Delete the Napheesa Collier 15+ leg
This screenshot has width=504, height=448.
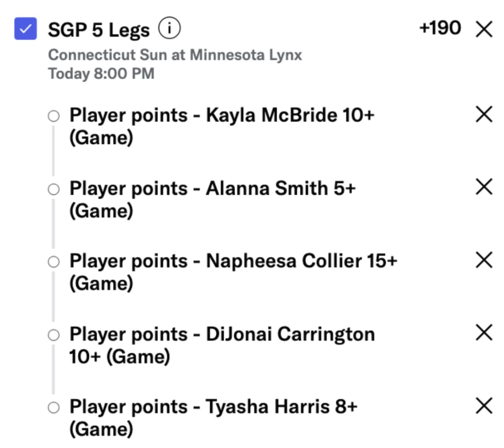[484, 260]
